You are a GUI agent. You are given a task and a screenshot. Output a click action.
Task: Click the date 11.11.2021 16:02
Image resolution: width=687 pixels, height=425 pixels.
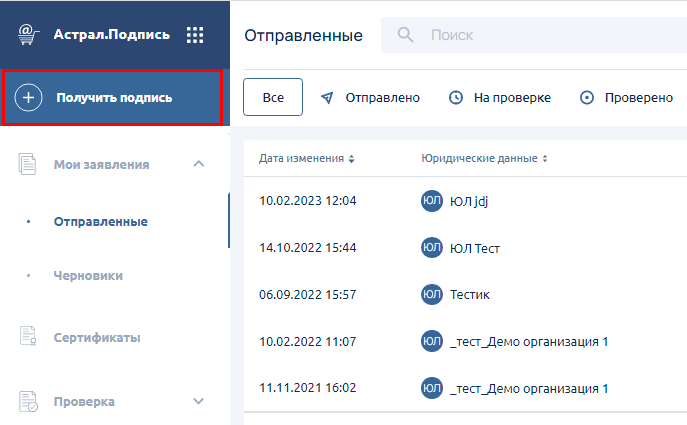(308, 388)
